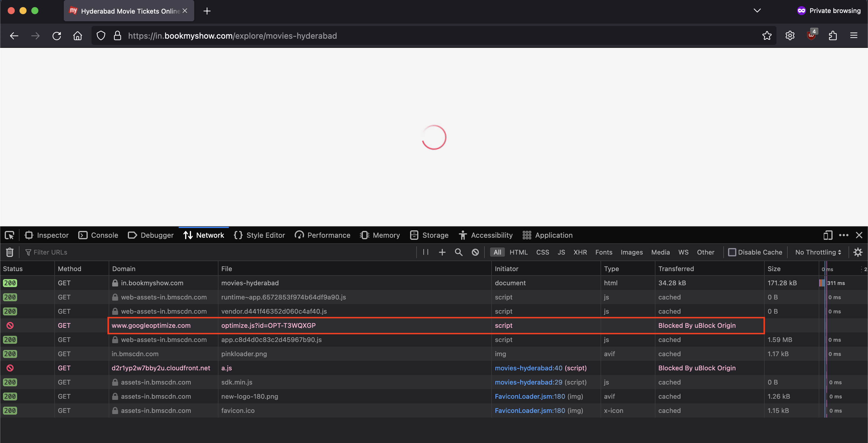Open the list all tabs chevron
868x443 pixels.
click(x=757, y=10)
